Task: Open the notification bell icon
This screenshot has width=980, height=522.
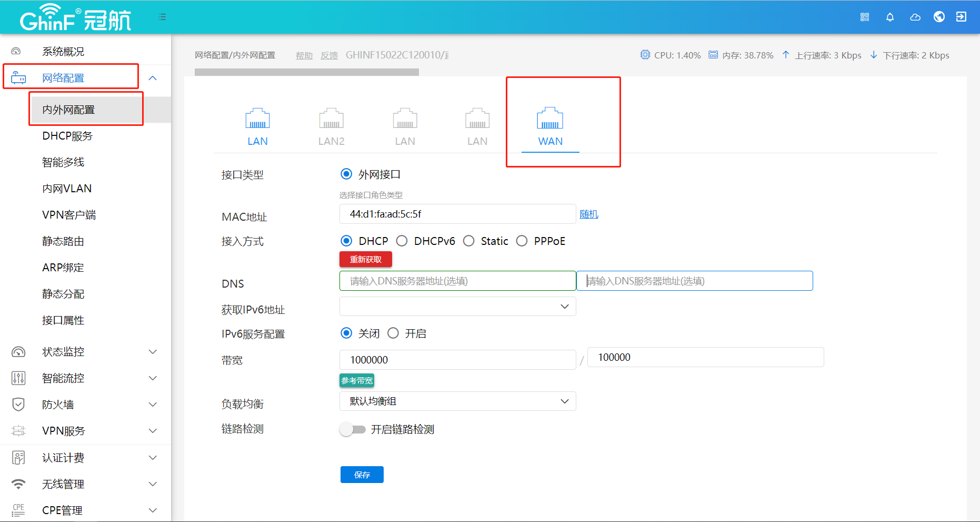Action: tap(890, 17)
